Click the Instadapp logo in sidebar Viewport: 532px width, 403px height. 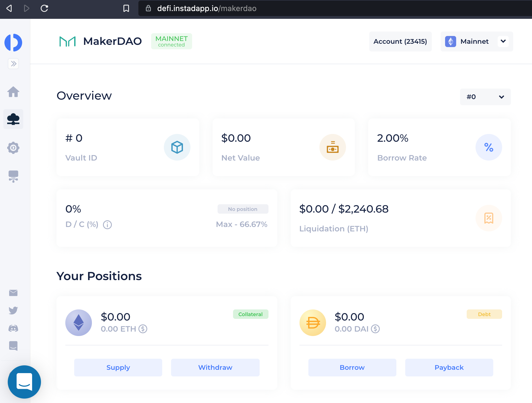[x=13, y=43]
